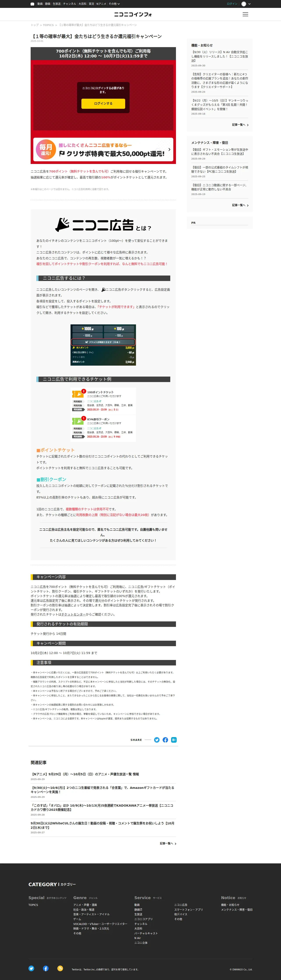Viewport: 281px width, 980px height.
Task: Expand the その他 dropdown in top bar
Action: 114,4
